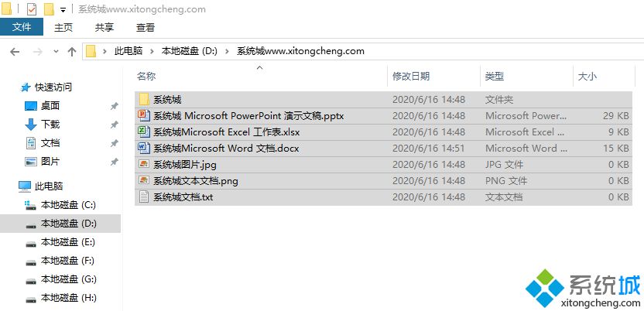Select the 系统城 folder name
This screenshot has width=644, height=311.
(167, 99)
